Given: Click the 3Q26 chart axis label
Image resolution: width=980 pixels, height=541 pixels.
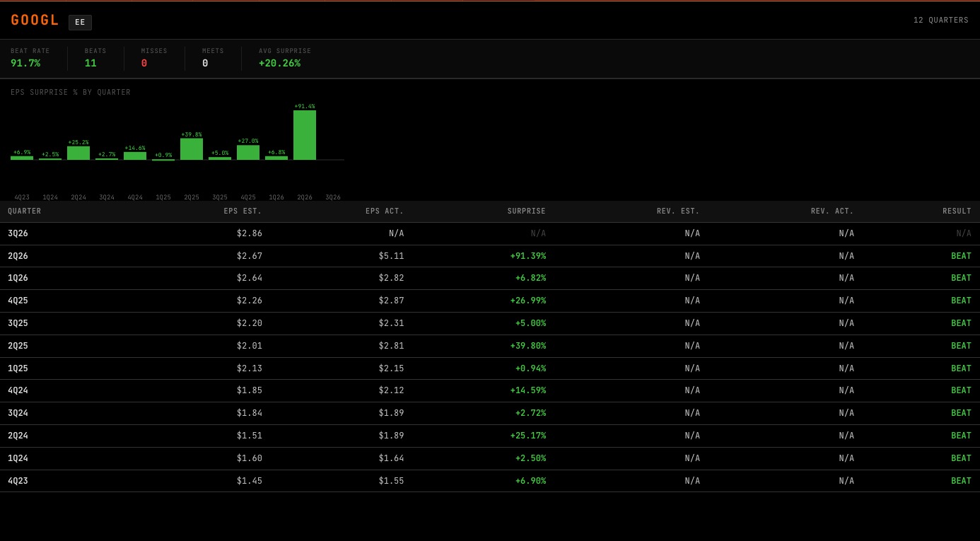Looking at the screenshot, I should [x=333, y=198].
